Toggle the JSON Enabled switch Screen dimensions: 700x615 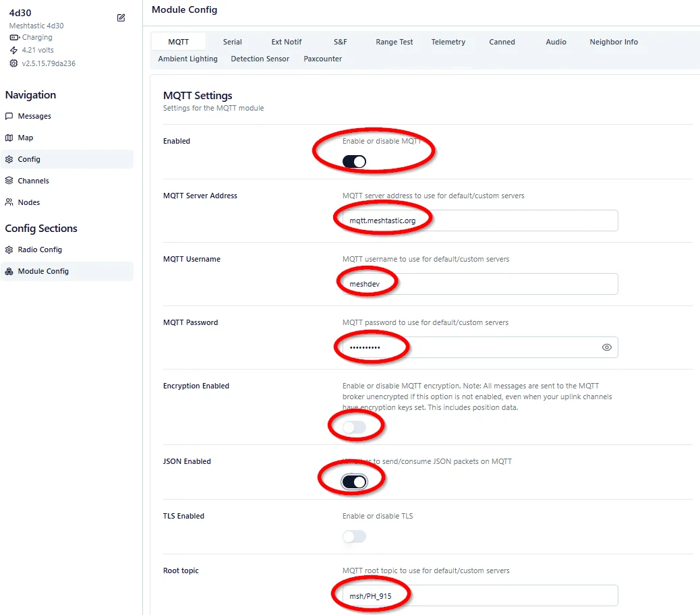click(354, 482)
